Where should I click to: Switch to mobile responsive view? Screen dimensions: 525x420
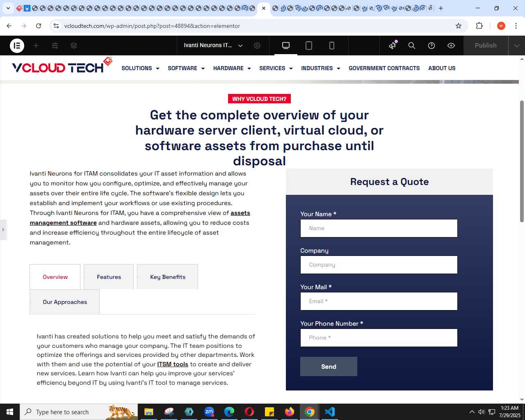pyautogui.click(x=332, y=46)
